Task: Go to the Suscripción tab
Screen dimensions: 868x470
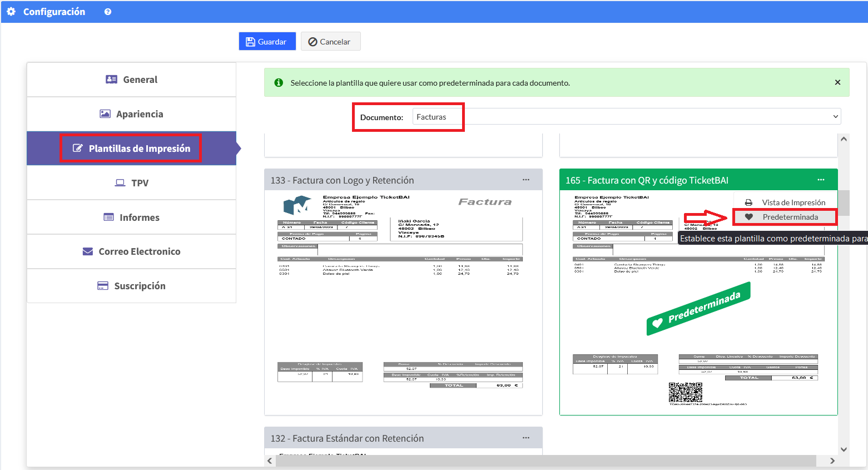Action: 131,286
